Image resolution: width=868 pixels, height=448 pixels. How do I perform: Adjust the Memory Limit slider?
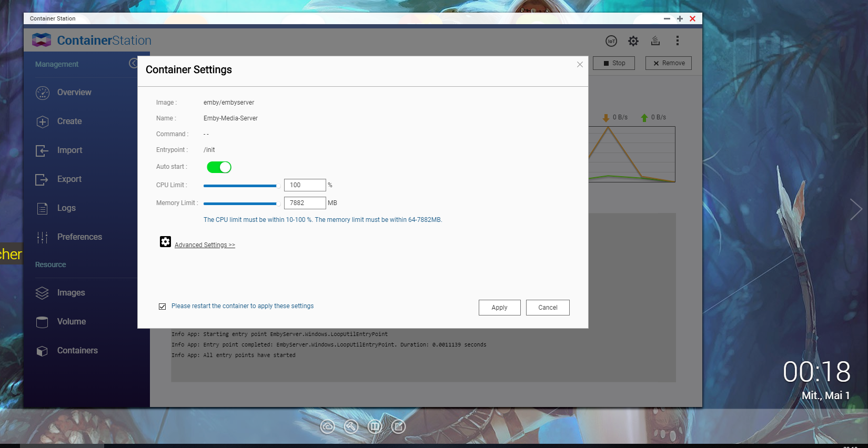242,203
